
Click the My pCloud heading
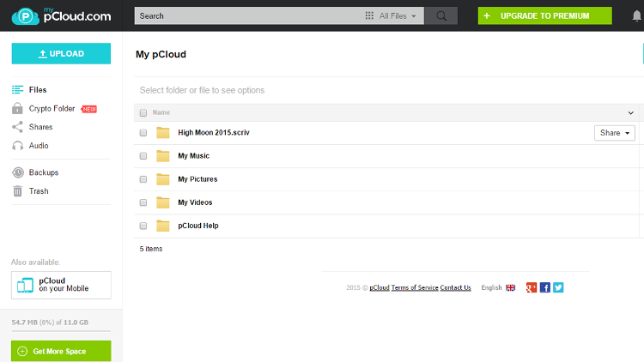[x=161, y=54]
